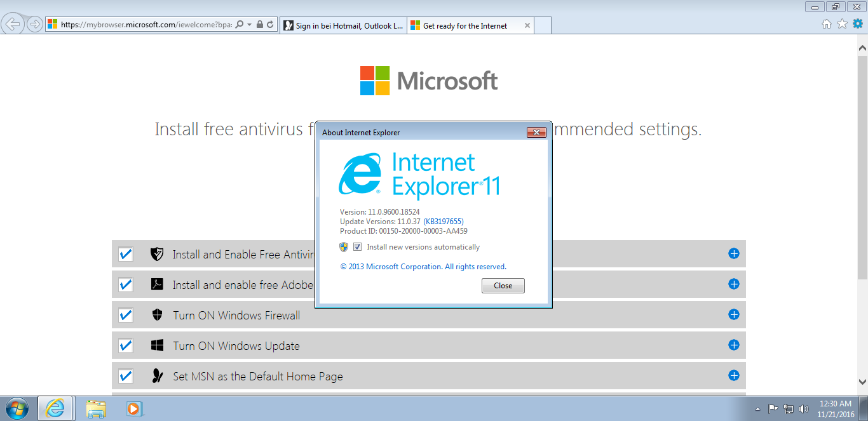
Task: Expand the Windows Firewall row plus icon
Action: pos(734,314)
